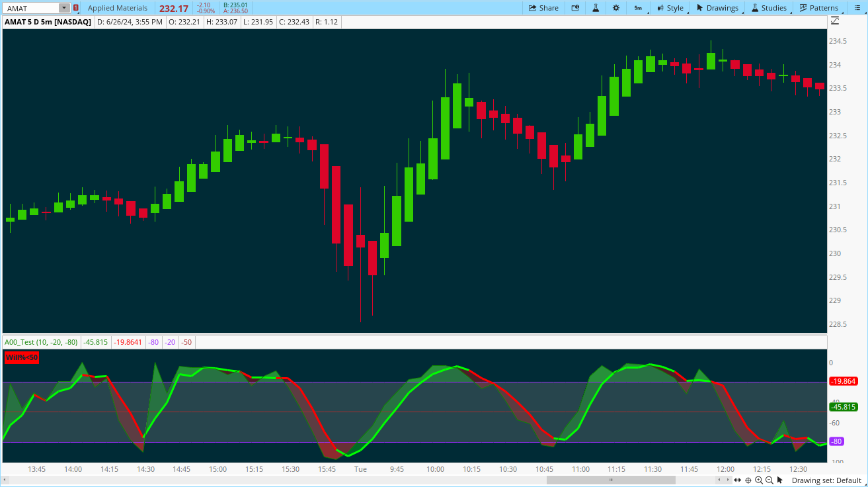Open the Style menu
This screenshot has width=868, height=487.
[x=670, y=8]
